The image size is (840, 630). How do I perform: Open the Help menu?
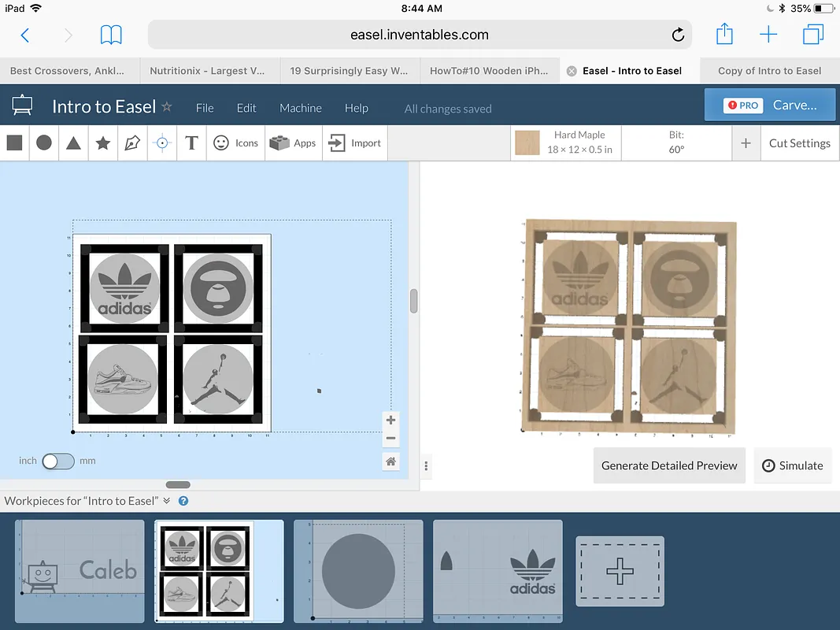357,108
